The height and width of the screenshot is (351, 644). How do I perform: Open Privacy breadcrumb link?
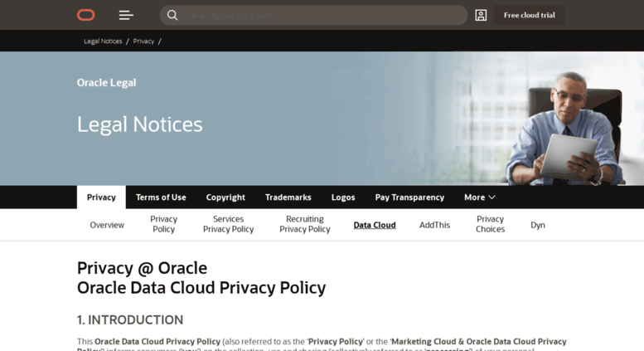point(143,41)
